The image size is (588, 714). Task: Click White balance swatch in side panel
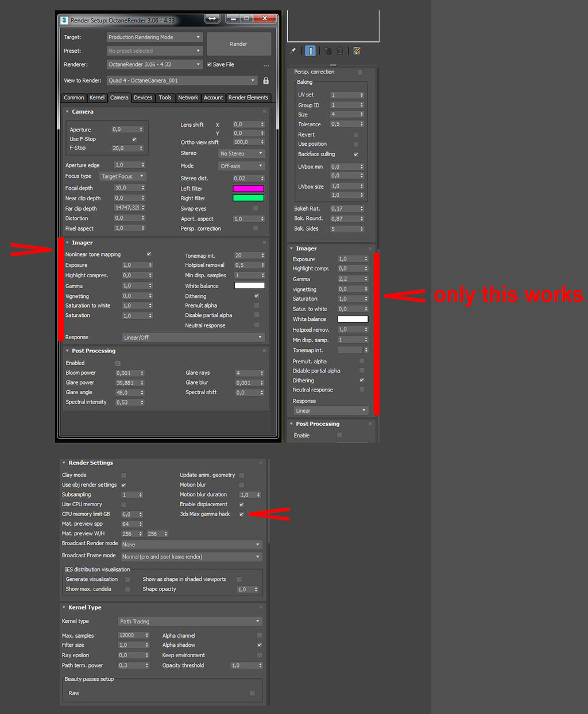tap(353, 319)
